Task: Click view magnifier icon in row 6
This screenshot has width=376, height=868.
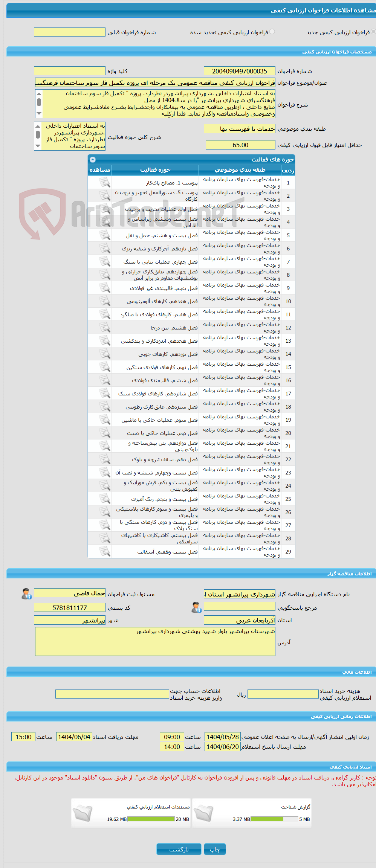Action: [104, 249]
